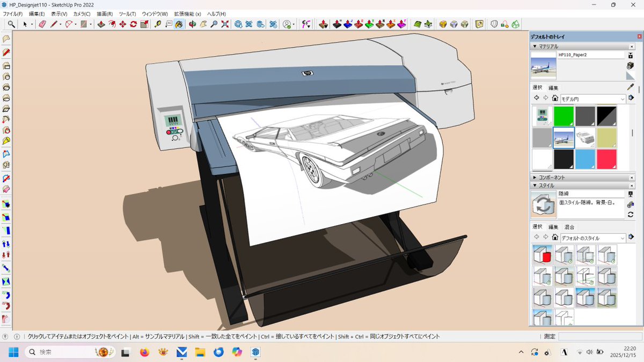Select the airplane photo material thumbnail in grid
Viewport: 644px width, 362px height.
tap(563, 137)
